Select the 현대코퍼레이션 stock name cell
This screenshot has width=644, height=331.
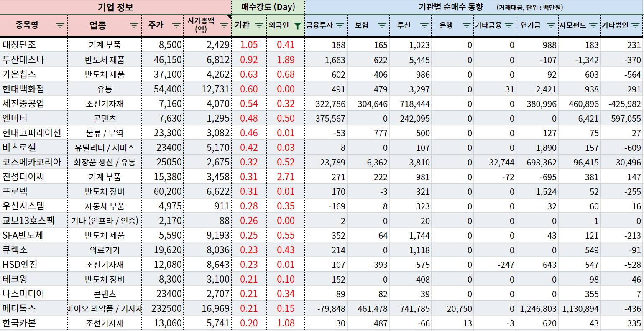33,132
